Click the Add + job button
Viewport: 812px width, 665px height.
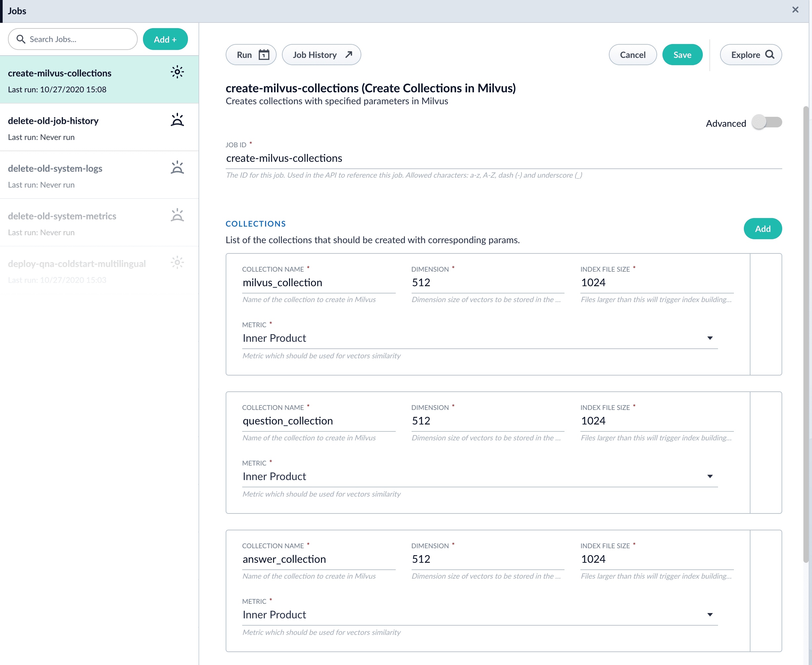pyautogui.click(x=165, y=39)
